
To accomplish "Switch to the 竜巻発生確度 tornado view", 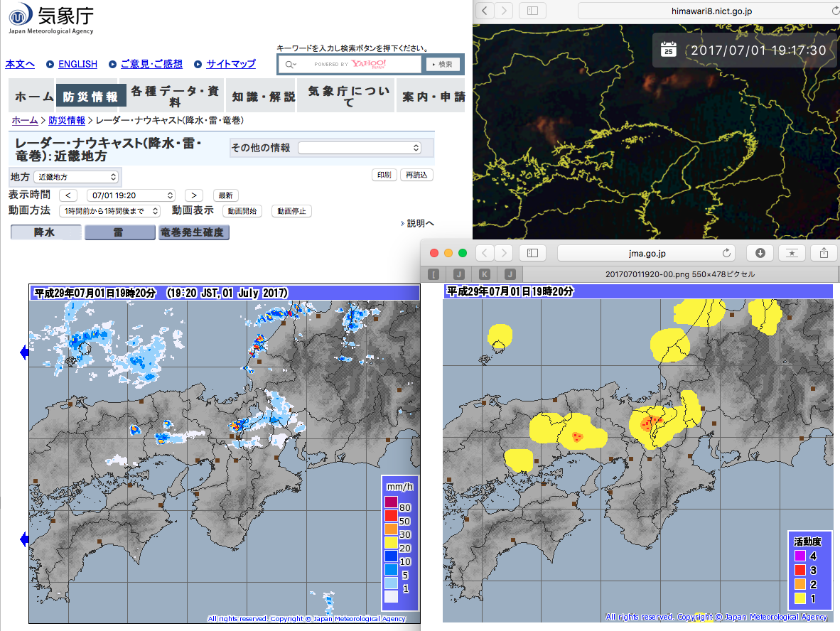I will pos(193,232).
